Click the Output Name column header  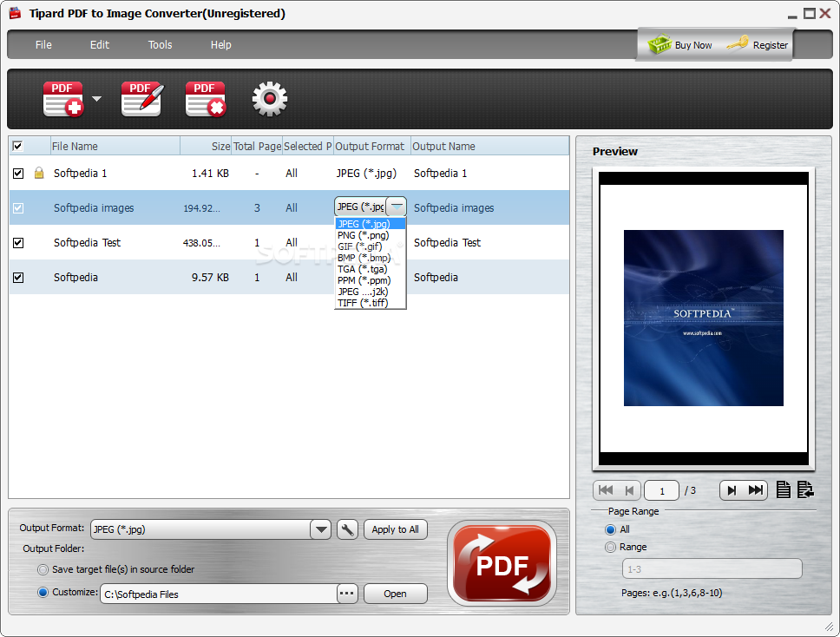click(x=490, y=147)
